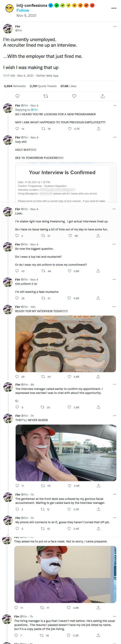Open the Interview Is Confirmed image

[66, 182]
